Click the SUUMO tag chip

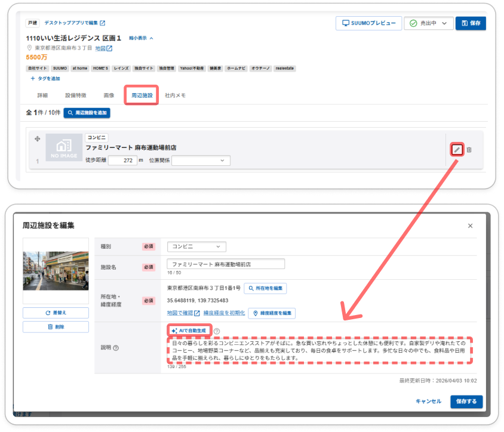(60, 69)
